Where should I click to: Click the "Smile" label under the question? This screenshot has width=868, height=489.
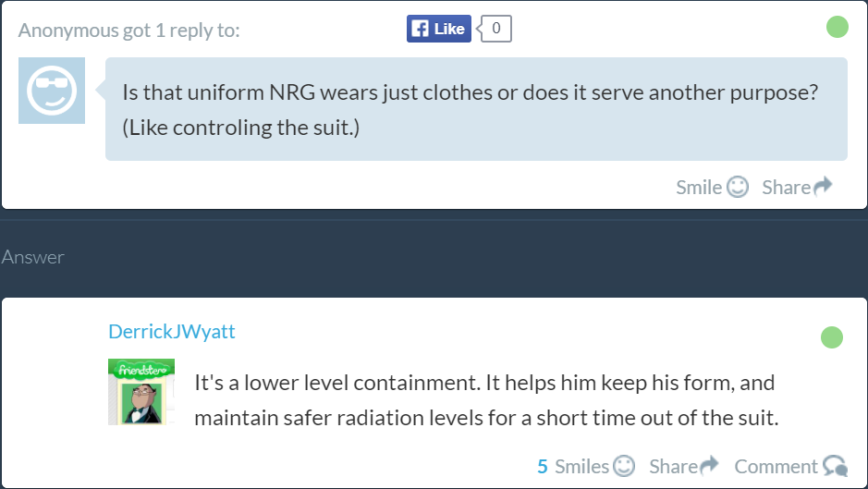(699, 188)
